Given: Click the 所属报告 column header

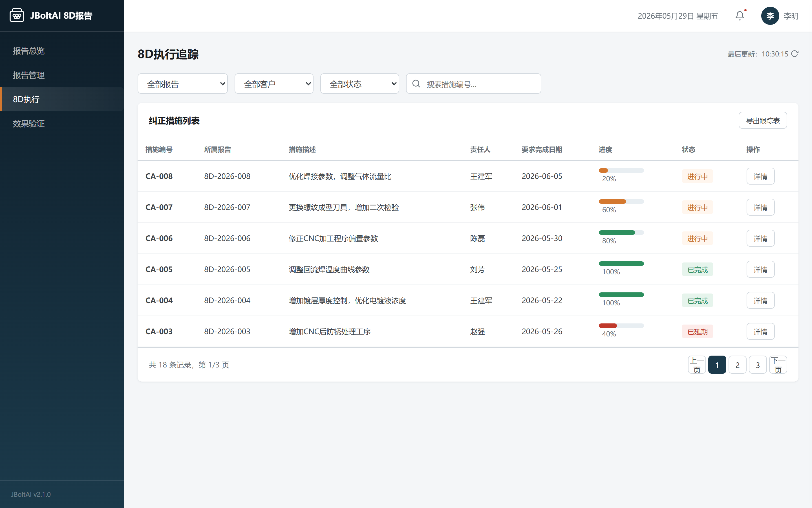Looking at the screenshot, I should [x=217, y=150].
